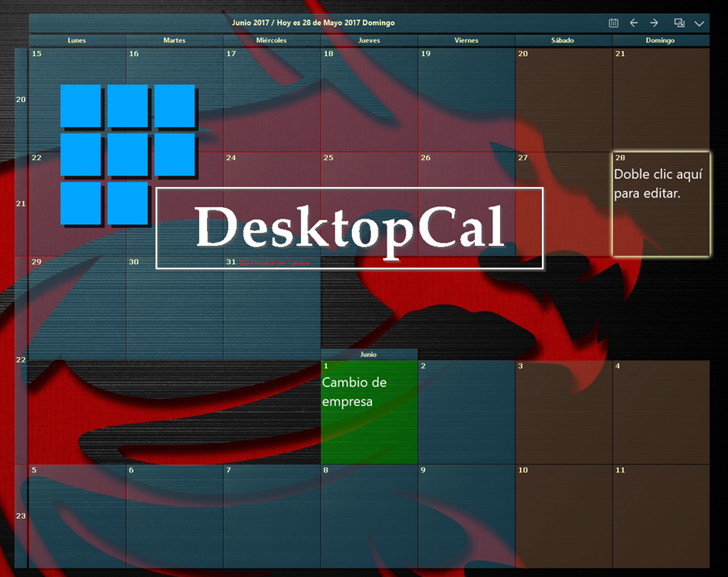Select the Lunes column header
728x577 pixels.
(77, 40)
